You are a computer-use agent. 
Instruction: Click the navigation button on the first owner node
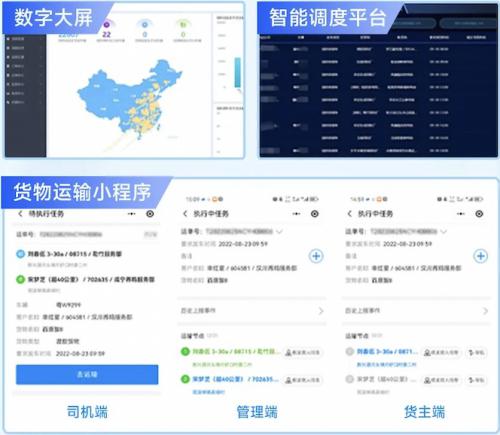[x=476, y=352]
